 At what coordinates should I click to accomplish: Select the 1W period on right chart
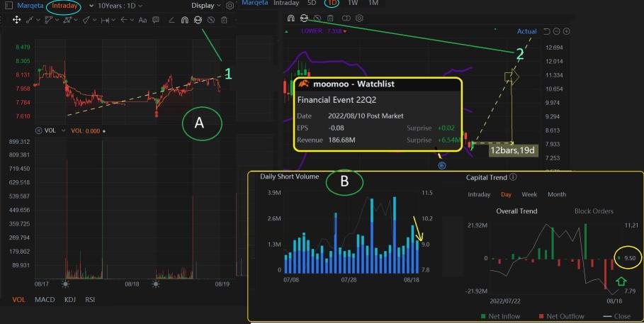(x=352, y=3)
